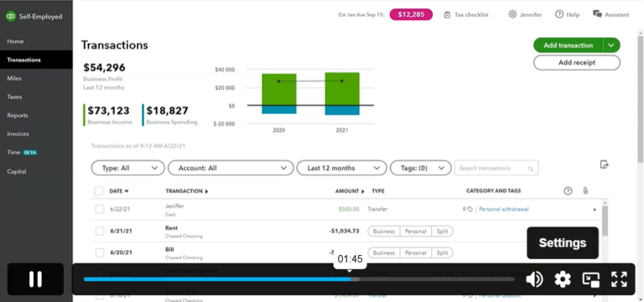Mark Bill transaction as Business
Image resolution: width=644 pixels, height=302 pixels.
click(383, 253)
